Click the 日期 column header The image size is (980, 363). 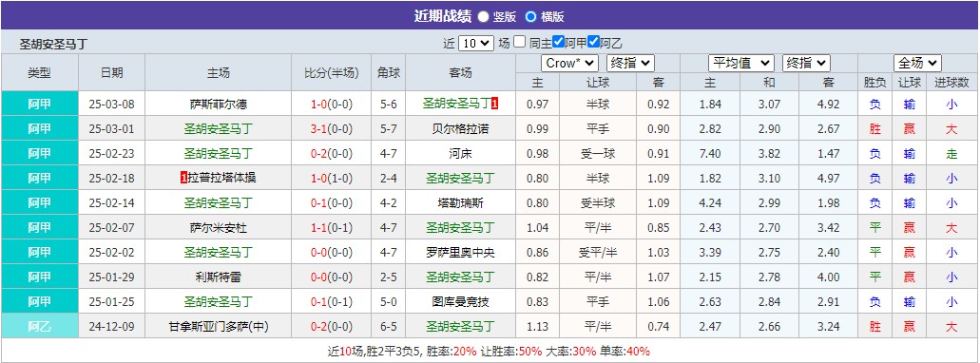112,72
